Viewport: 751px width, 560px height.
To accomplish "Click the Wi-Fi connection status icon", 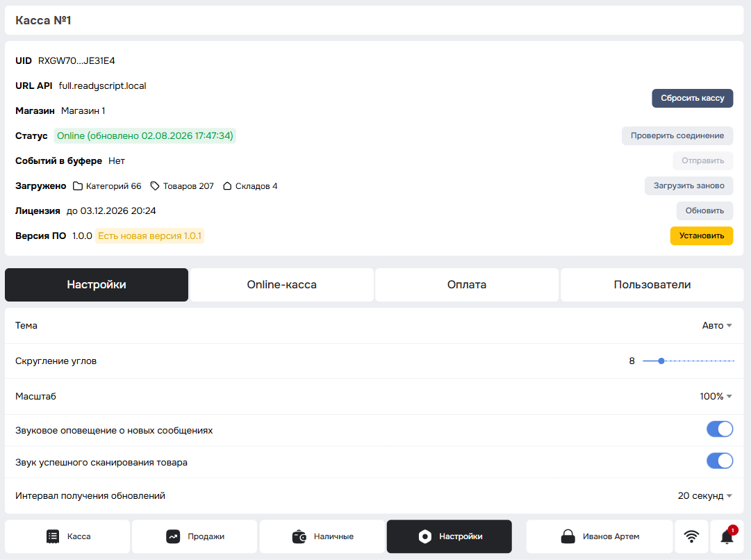I will tap(691, 536).
